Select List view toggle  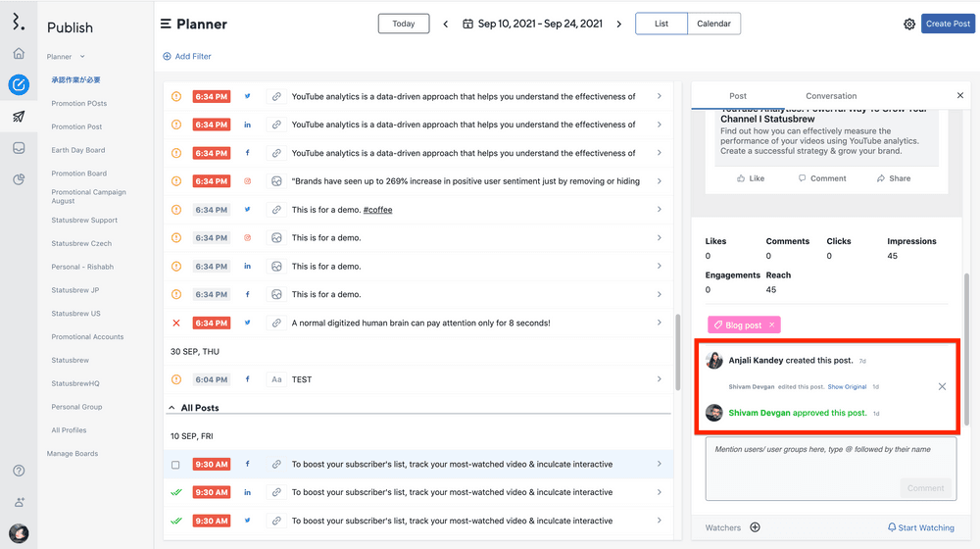(661, 24)
